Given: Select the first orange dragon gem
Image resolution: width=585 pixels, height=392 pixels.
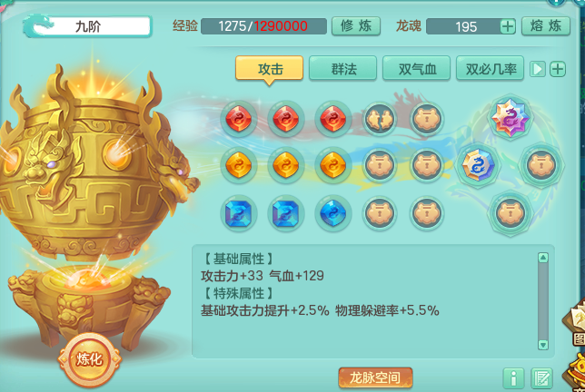Looking at the screenshot, I should tap(239, 165).
